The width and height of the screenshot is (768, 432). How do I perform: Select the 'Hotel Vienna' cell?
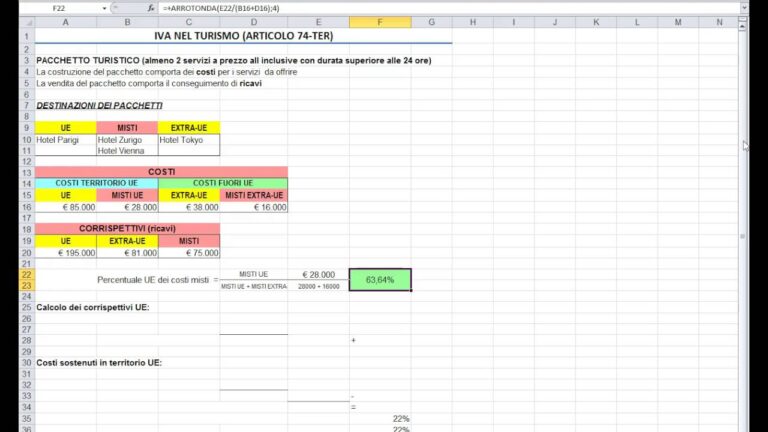tap(127, 151)
